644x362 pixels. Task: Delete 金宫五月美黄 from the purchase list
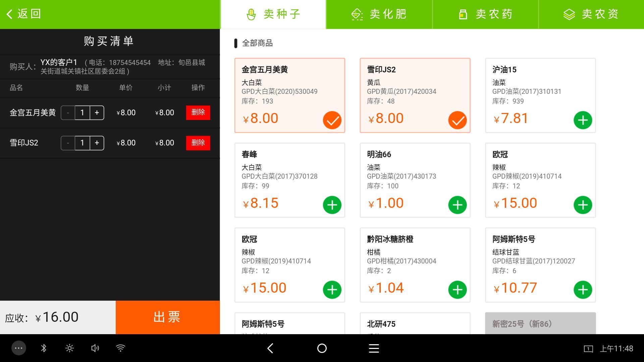[x=198, y=113]
